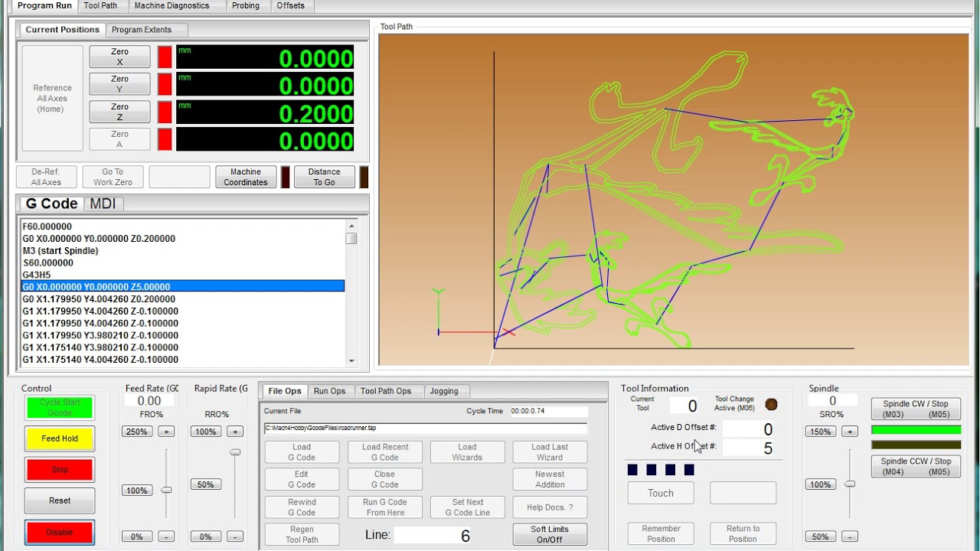Click the Reset button
The width and height of the screenshot is (980, 551).
pyautogui.click(x=60, y=500)
